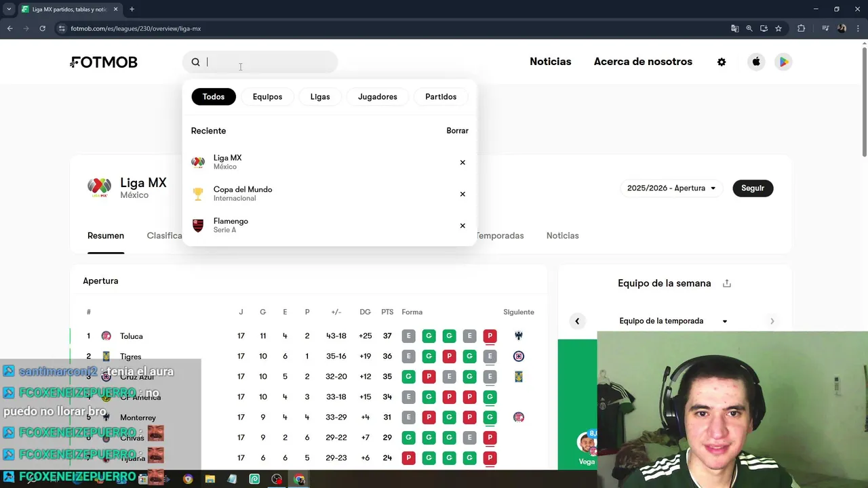This screenshot has height=488, width=868.
Task: Click the zoom magnifier icon in address bar
Action: [749, 28]
